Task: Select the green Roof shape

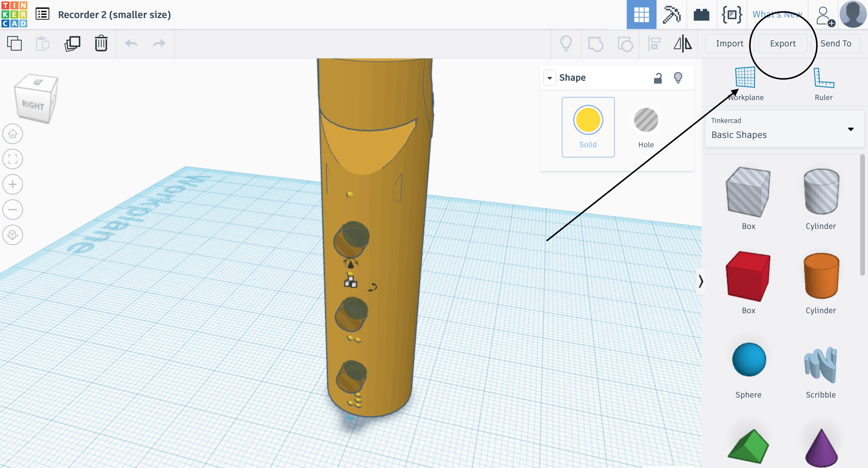Action: tap(748, 446)
